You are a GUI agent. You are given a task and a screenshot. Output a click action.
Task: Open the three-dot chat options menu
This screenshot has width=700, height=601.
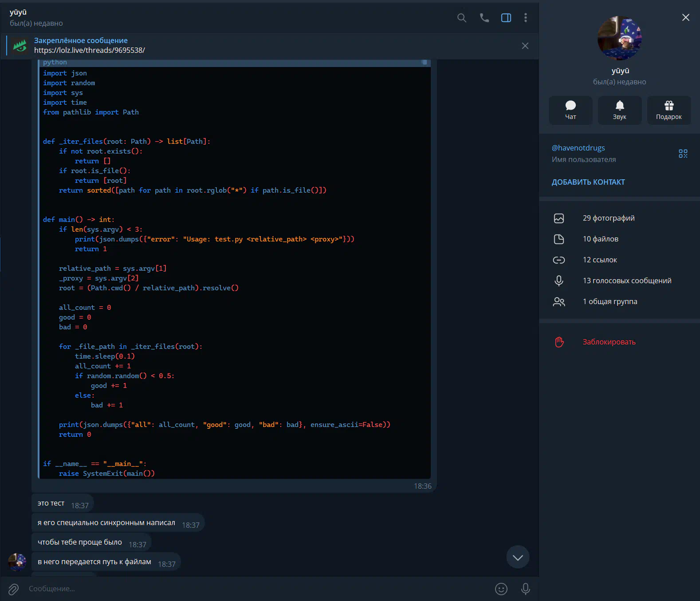point(526,18)
